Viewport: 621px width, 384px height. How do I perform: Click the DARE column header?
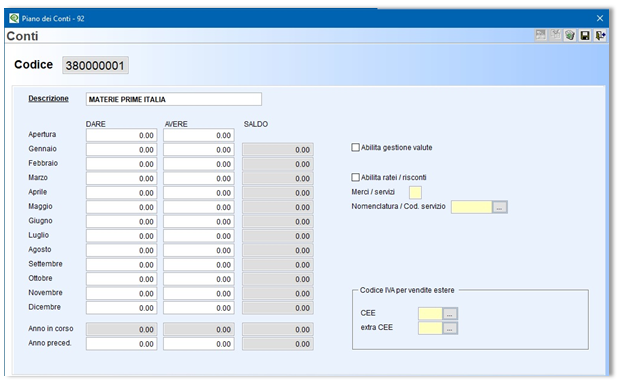tap(96, 124)
